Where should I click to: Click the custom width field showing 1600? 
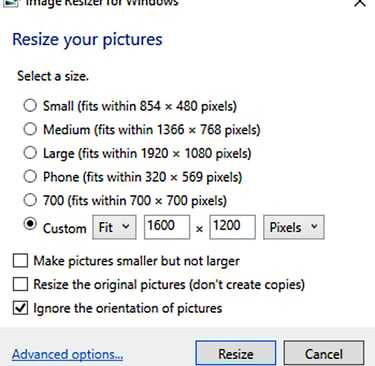167,227
